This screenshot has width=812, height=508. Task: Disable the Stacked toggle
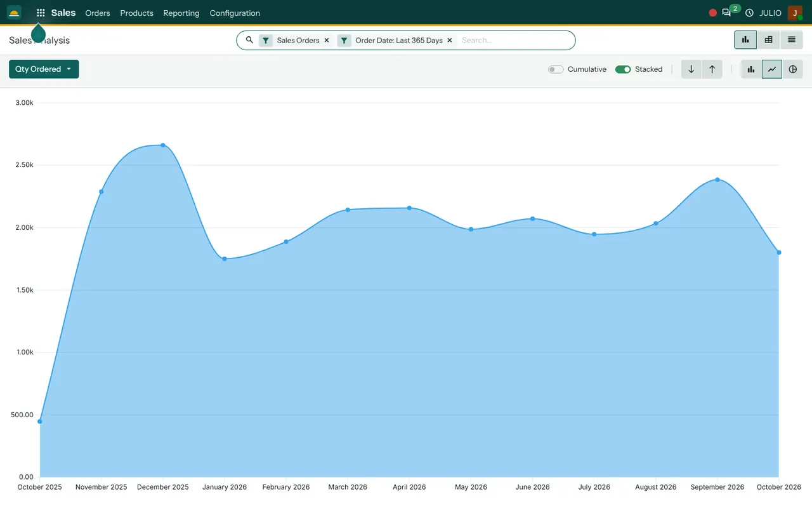coord(623,69)
